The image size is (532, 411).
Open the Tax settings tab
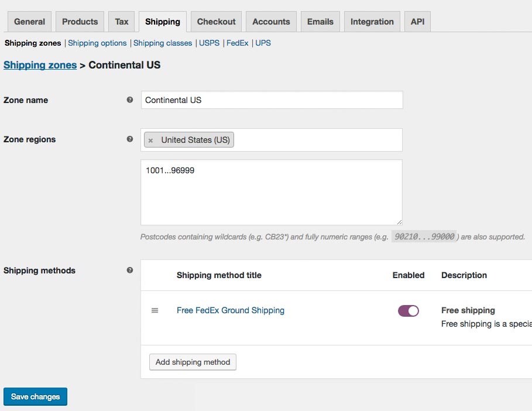122,22
